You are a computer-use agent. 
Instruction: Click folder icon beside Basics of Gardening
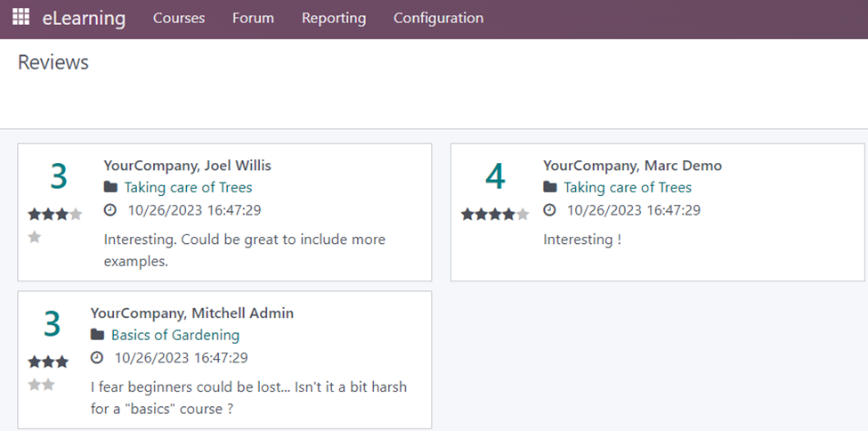[x=97, y=335]
